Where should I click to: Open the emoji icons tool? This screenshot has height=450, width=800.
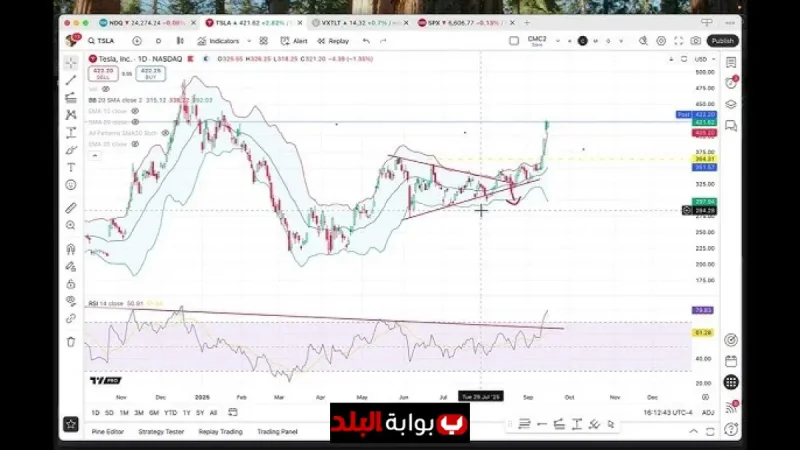point(71,185)
